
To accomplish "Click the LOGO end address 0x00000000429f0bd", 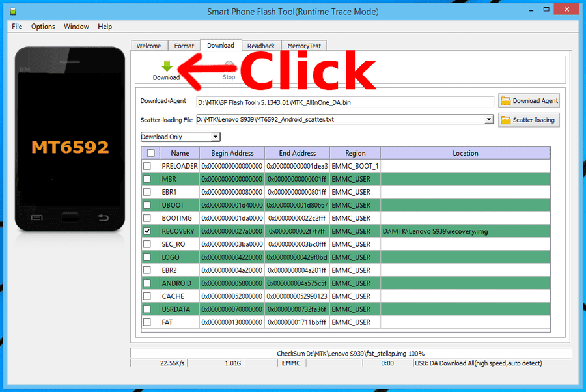I will [297, 257].
